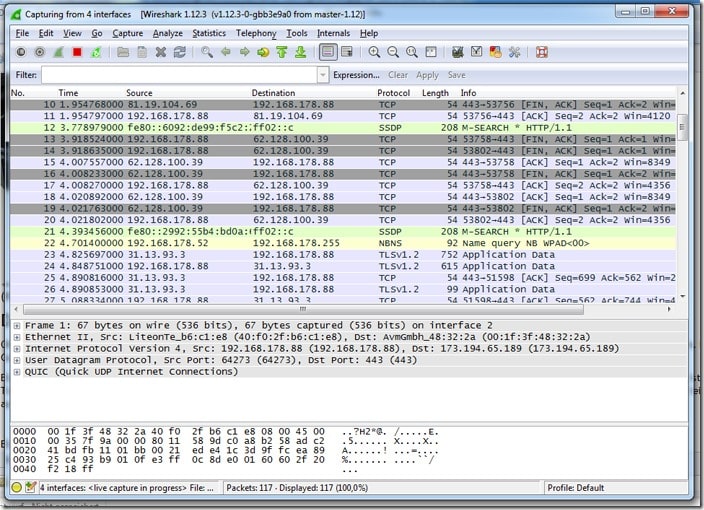Viewport: 704px width, 510px height.
Task: Click the expert info yellow circle icon
Action: click(x=17, y=488)
